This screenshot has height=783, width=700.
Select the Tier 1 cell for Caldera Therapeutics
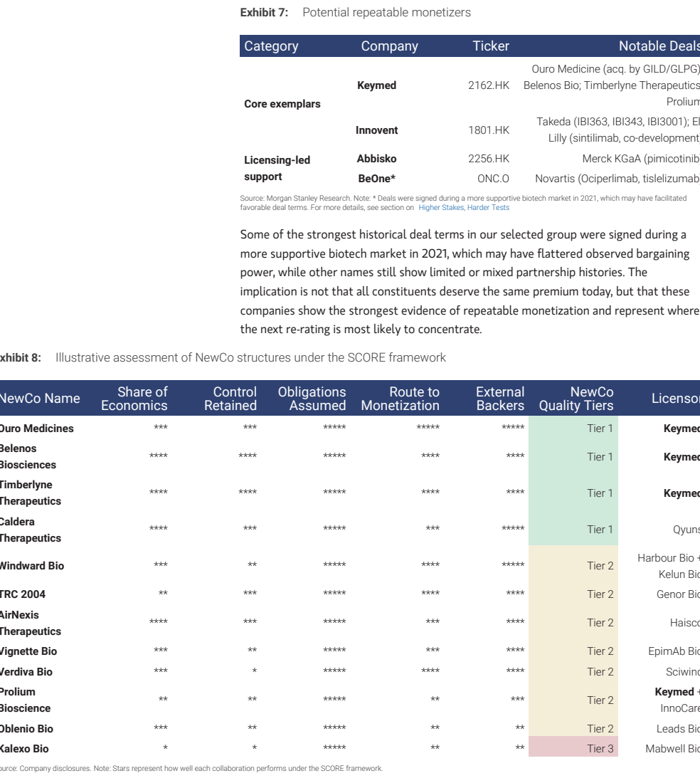(573, 530)
